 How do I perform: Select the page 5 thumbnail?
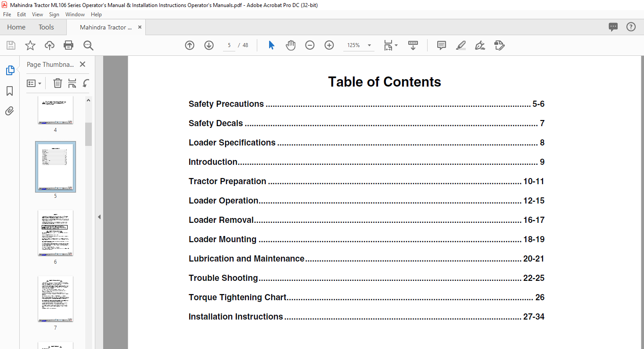pos(55,167)
